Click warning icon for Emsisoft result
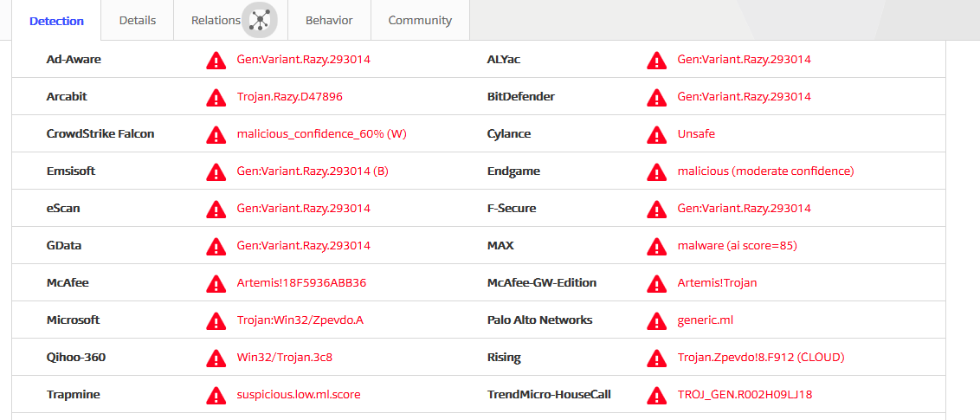Screen dimensions: 980x420 pyautogui.click(x=216, y=171)
